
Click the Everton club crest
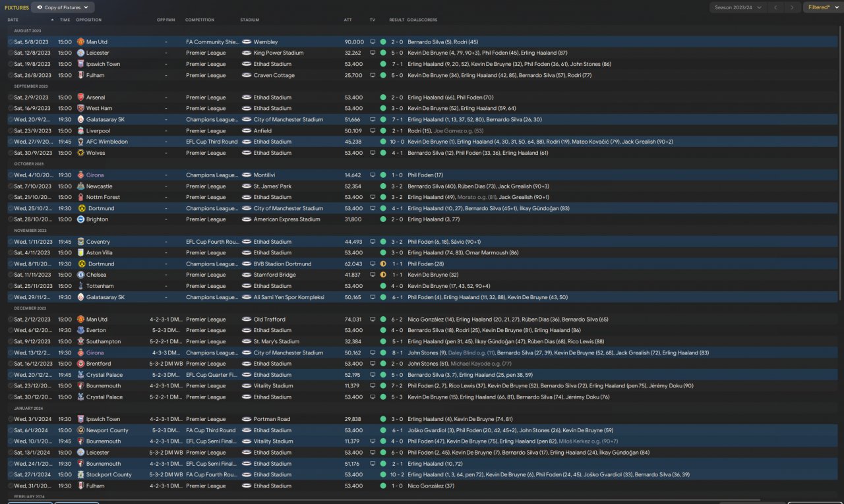click(x=80, y=330)
